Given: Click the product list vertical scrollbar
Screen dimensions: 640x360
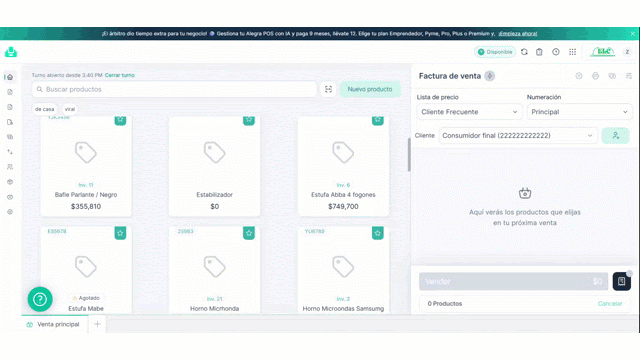Looking at the screenshot, I should pos(409,155).
